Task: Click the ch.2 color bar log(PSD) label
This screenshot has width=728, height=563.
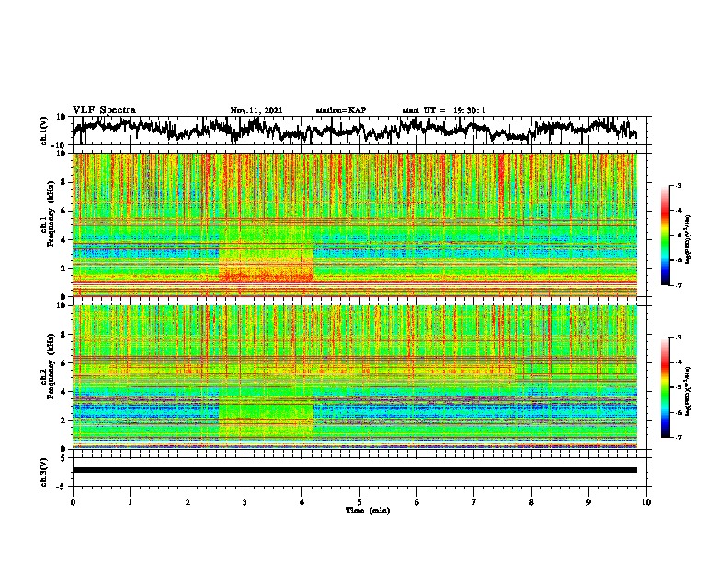Action: coord(688,391)
